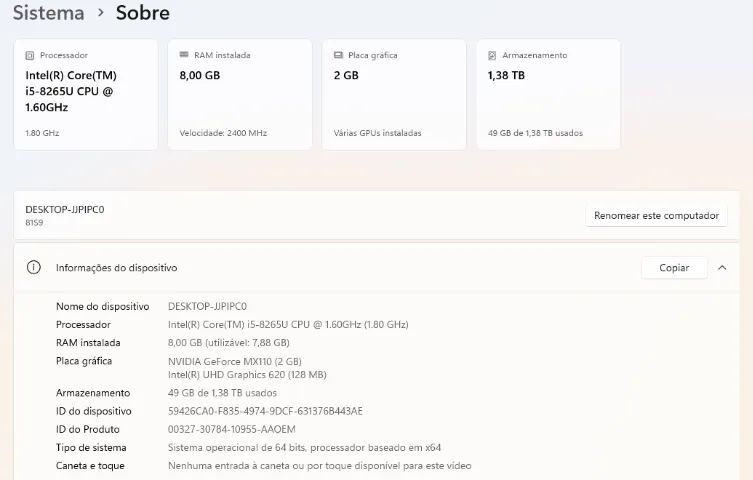Copy device information with Copiar button
The width and height of the screenshot is (753, 480).
[x=674, y=268]
